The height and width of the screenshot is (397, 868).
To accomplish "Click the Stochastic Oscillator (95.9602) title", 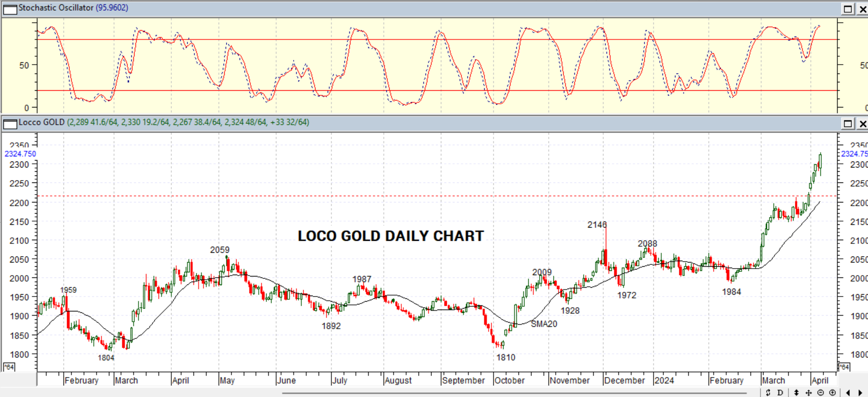I will point(73,8).
